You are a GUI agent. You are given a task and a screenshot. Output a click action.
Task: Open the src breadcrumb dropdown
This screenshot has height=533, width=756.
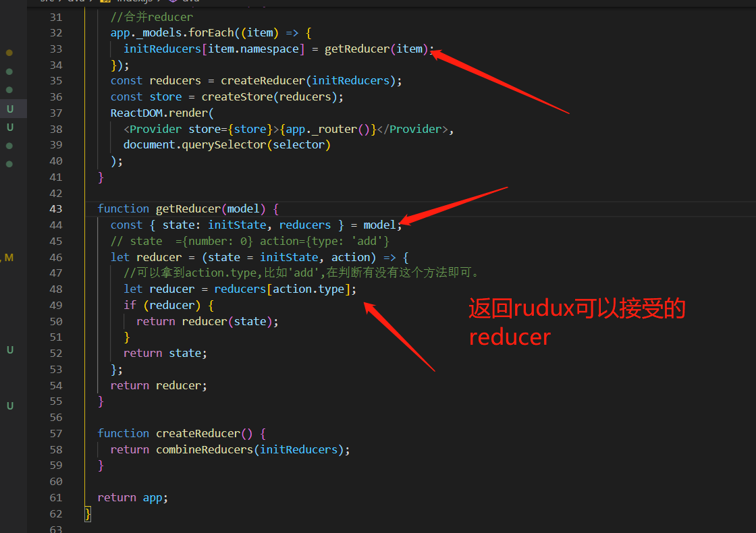point(46,2)
